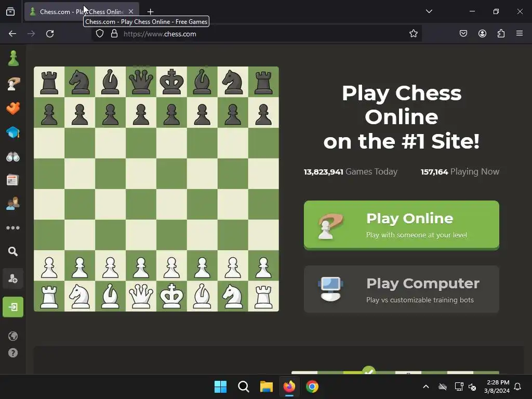
Task: Close the Chess.com browser tab
Action: (x=131, y=11)
